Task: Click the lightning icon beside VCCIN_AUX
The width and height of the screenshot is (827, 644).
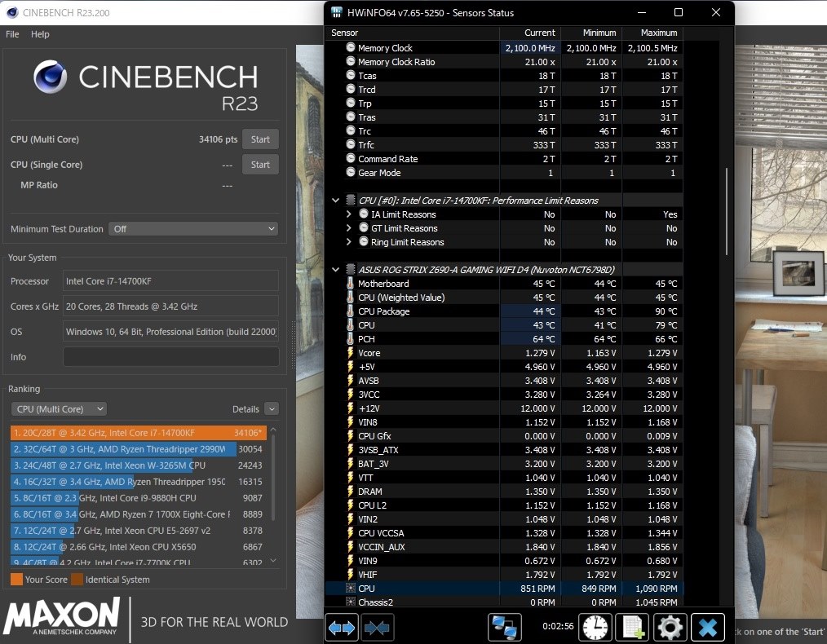Action: coord(350,547)
